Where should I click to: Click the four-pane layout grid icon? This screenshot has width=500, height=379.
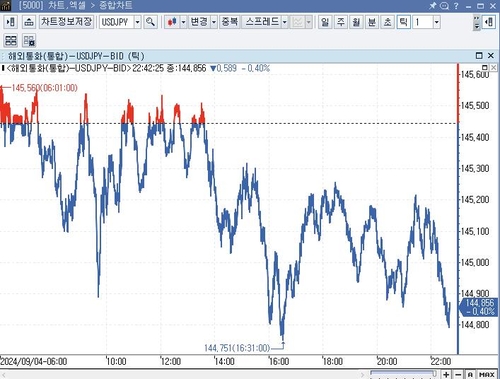point(11,41)
